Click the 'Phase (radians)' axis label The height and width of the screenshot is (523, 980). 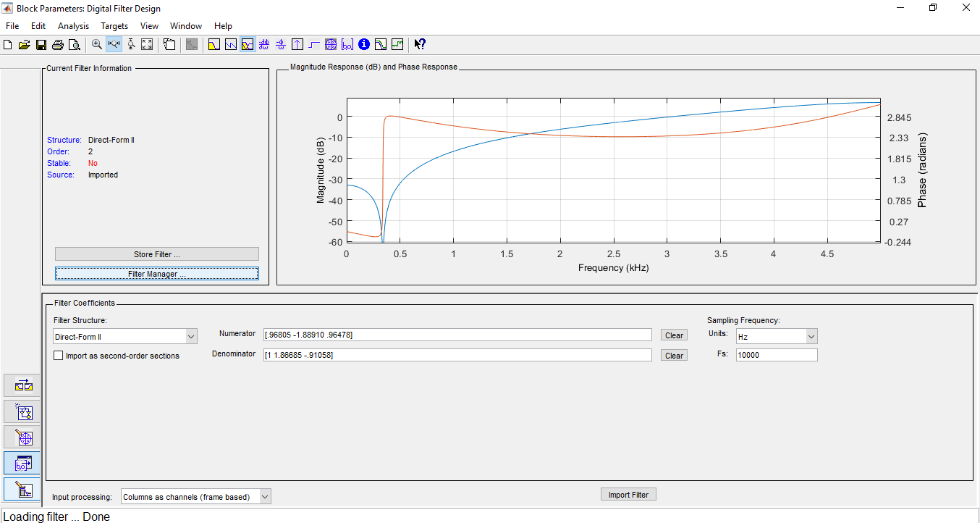pyautogui.click(x=922, y=170)
